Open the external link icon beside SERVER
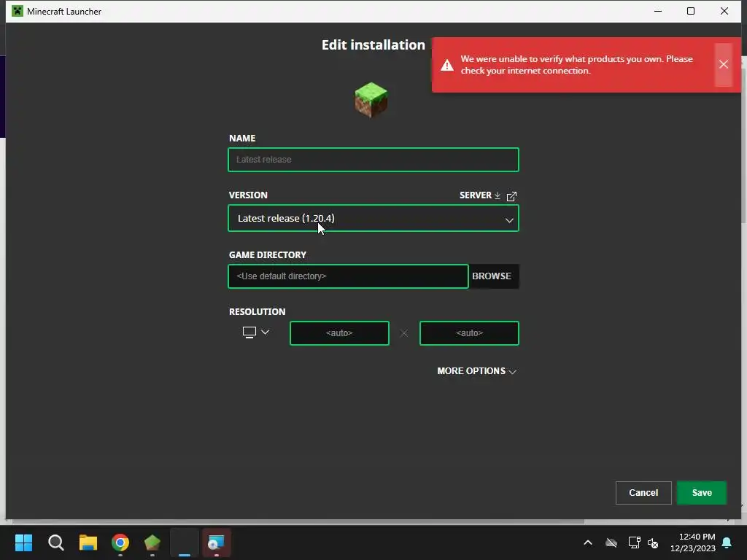The height and width of the screenshot is (560, 747). tap(511, 195)
